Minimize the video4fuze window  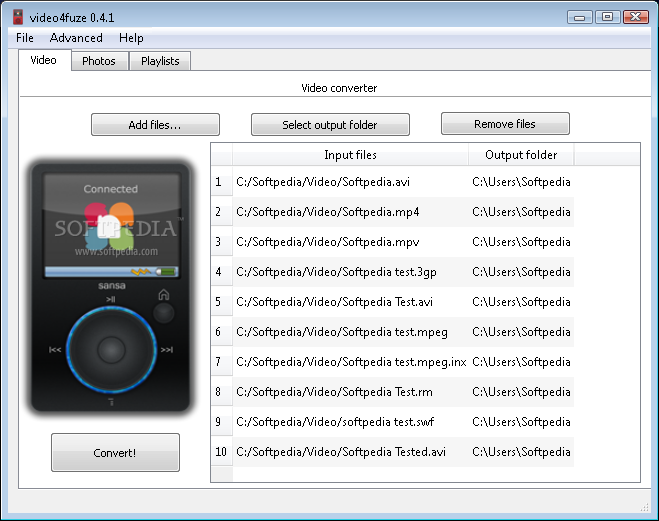[580, 17]
